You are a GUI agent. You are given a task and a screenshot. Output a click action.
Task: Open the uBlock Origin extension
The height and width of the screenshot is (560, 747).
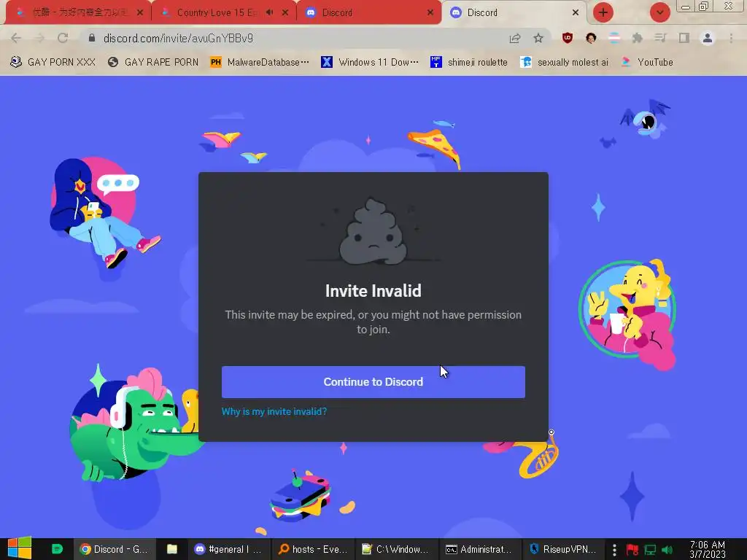(x=567, y=38)
